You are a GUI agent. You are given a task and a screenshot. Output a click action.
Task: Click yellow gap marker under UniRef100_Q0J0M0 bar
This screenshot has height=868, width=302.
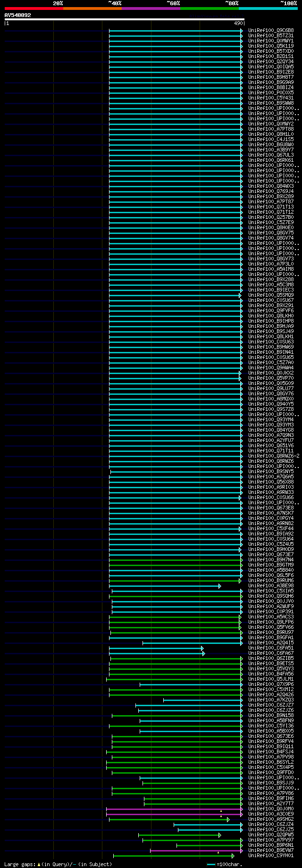coord(221,811)
